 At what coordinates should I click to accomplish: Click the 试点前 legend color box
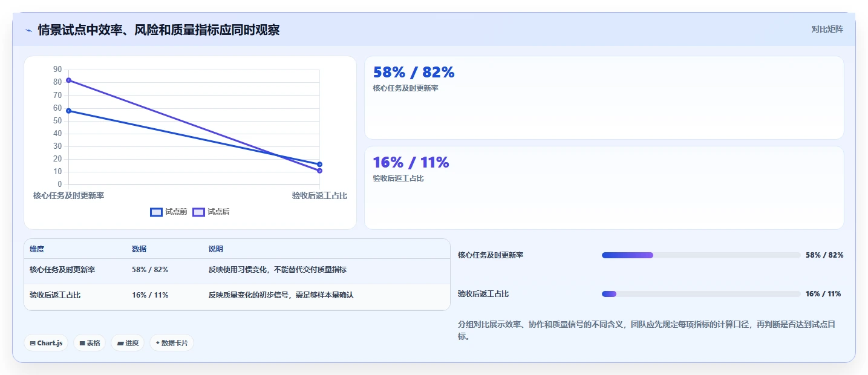[x=156, y=212]
